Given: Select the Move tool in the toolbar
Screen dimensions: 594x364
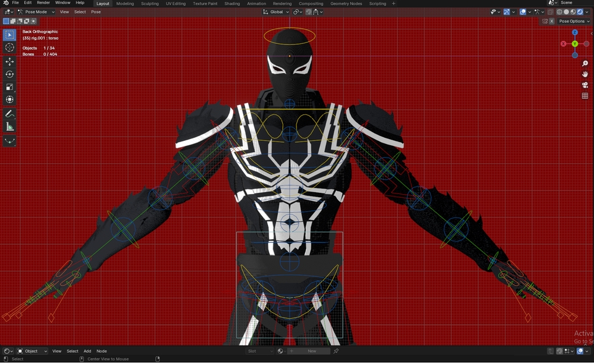Looking at the screenshot, I should pyautogui.click(x=9, y=61).
